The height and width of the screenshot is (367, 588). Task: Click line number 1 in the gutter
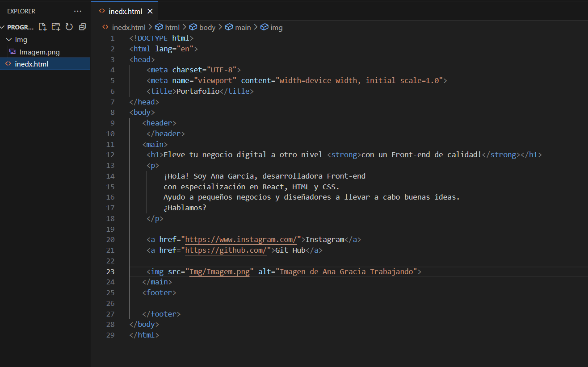tap(113, 38)
